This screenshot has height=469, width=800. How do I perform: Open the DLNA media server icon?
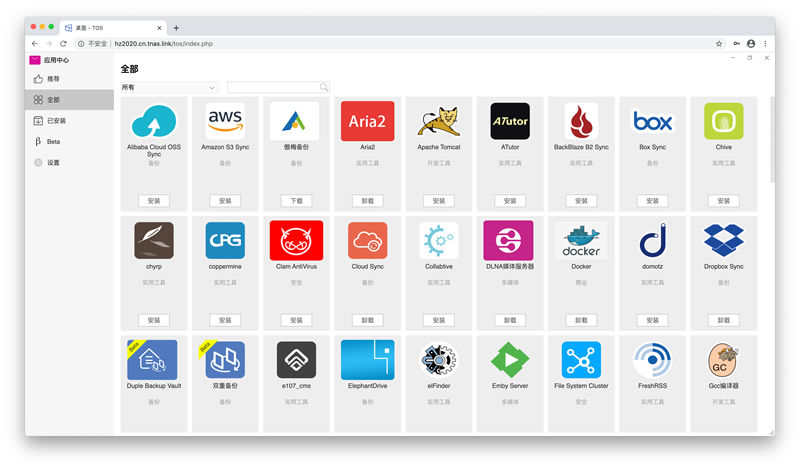[x=509, y=240]
